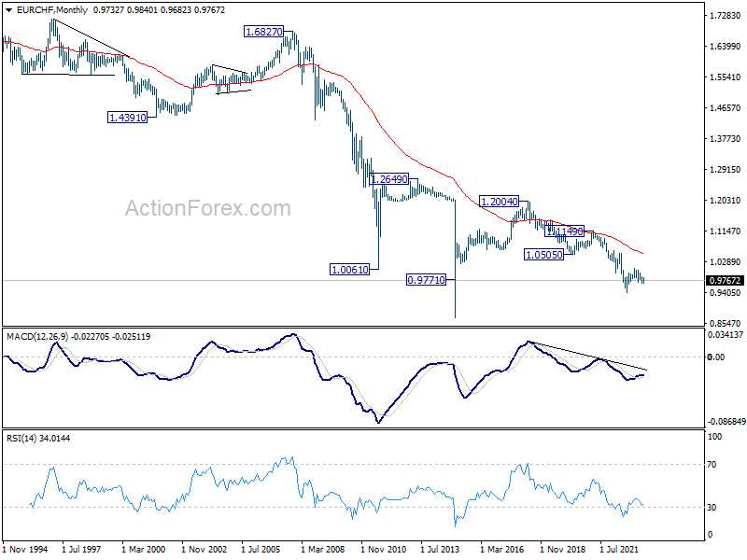Viewport: 747px width, 560px height.
Task: Click the MACD axis value 0.034137
Action: (726, 335)
